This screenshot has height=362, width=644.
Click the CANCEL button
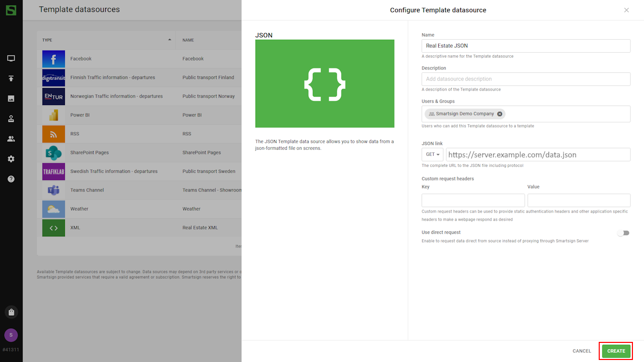(582, 351)
